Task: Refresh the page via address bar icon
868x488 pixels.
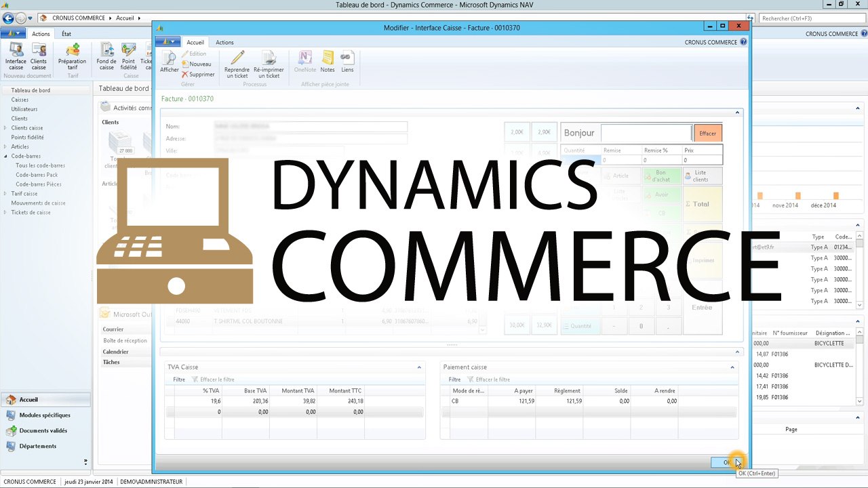Action: tap(751, 18)
